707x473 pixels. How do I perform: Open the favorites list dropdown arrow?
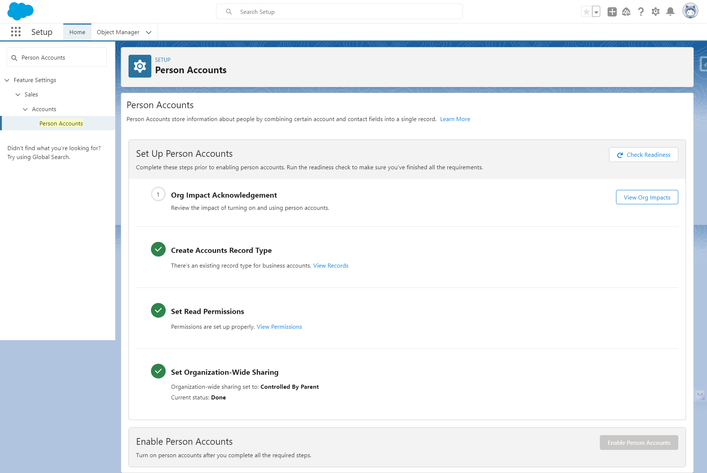click(596, 12)
